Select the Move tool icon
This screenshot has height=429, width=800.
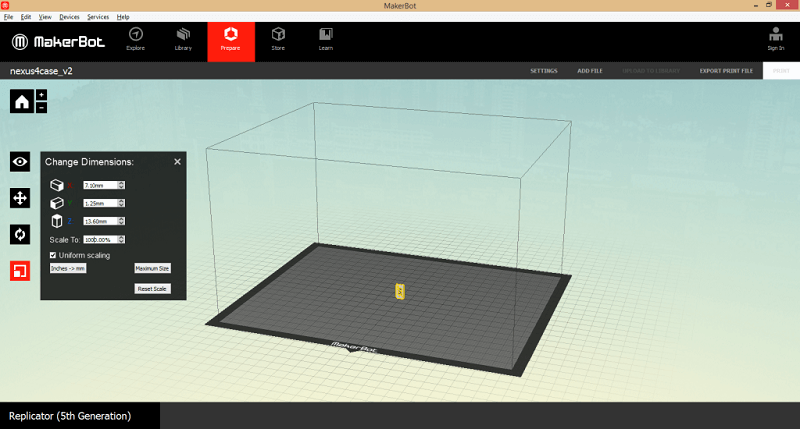pyautogui.click(x=20, y=198)
